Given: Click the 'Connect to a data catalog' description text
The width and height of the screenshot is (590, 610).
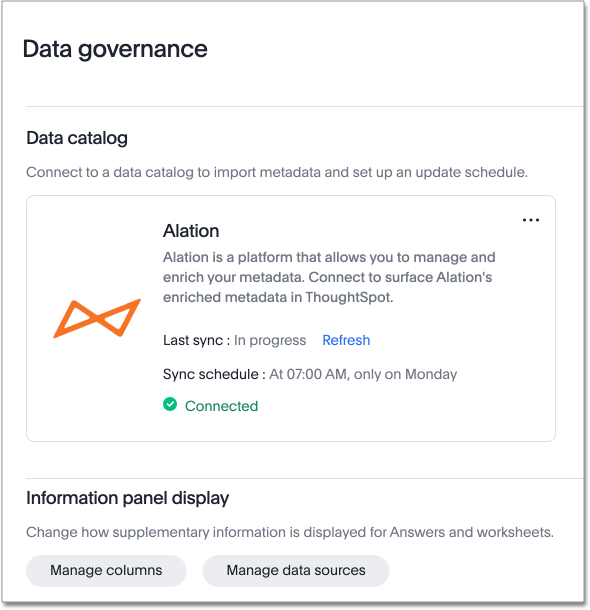Looking at the screenshot, I should [277, 172].
